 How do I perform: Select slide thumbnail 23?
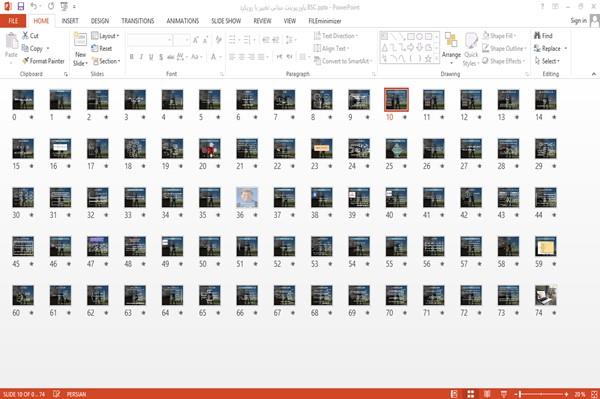[322, 148]
